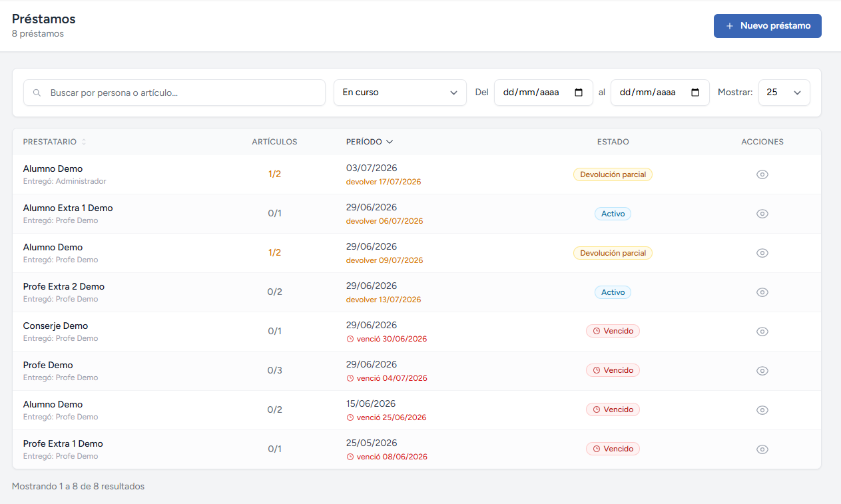Open eye icon for Alumno Demo loan due 09/07/2026
This screenshot has width=841, height=504.
coord(762,253)
